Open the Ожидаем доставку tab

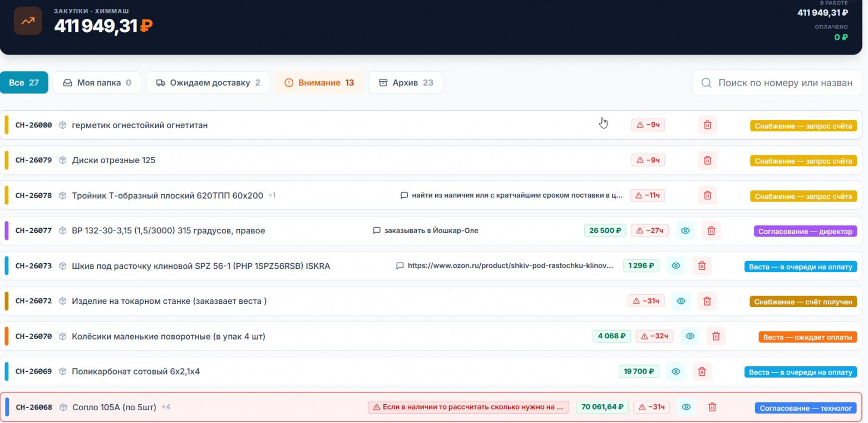pyautogui.click(x=208, y=83)
